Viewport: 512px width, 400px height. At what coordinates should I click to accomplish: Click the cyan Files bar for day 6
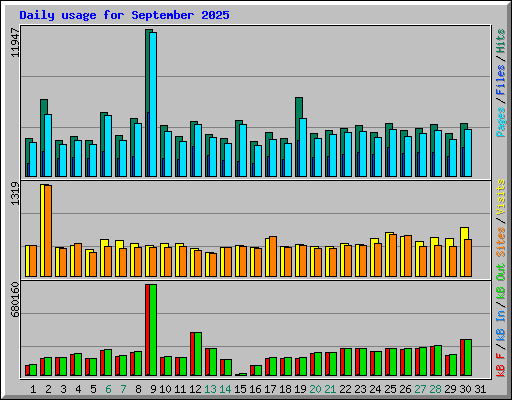coord(108,146)
